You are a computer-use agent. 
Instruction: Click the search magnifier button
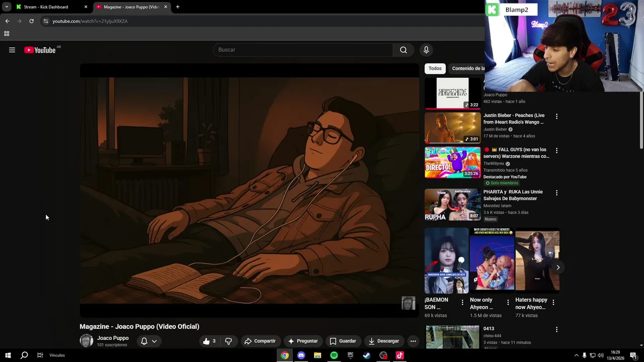(x=404, y=50)
